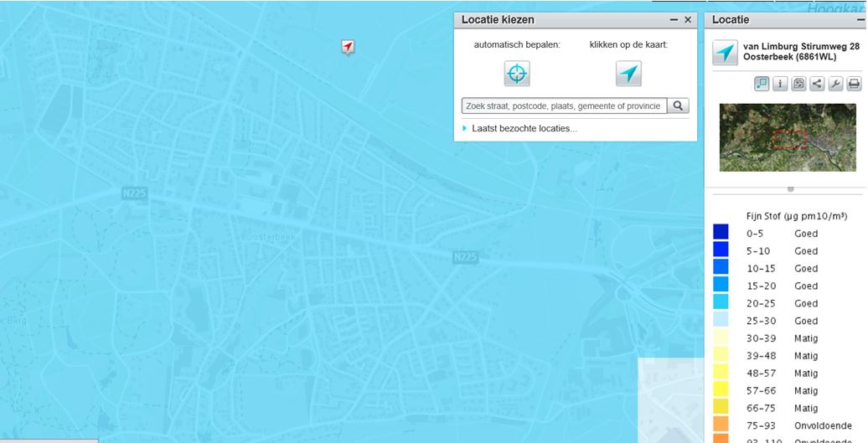Image resolution: width=868 pixels, height=443 pixels.
Task: Click the map layers icon in Locatie toolbar
Action: click(798, 84)
